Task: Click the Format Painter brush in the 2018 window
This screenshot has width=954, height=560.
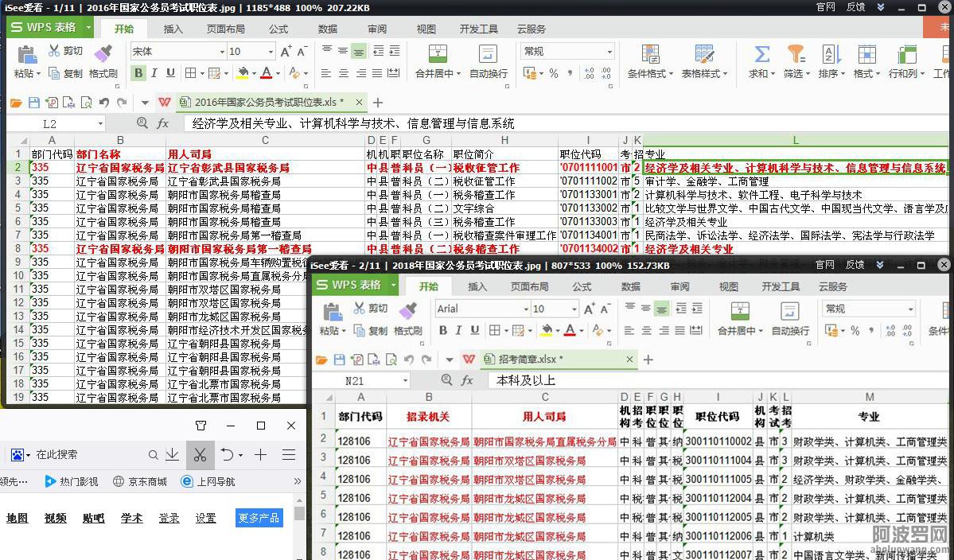Action: coord(407,311)
